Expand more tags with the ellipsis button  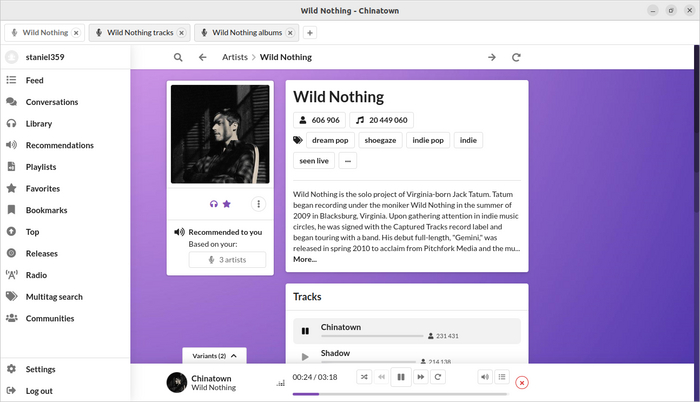(x=347, y=160)
